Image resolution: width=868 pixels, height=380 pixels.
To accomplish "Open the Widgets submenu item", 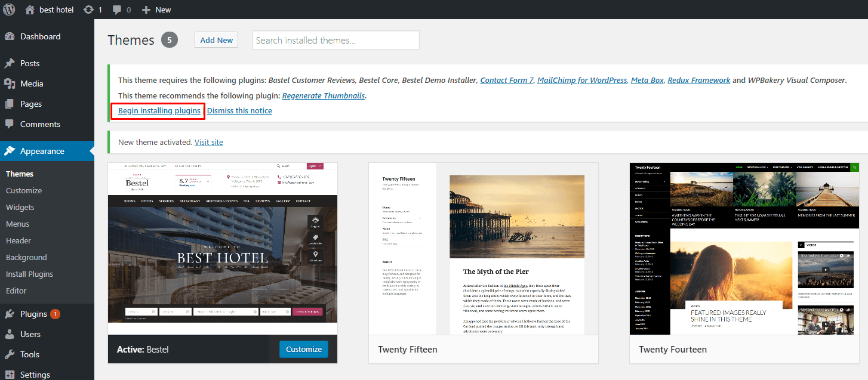I will point(20,207).
